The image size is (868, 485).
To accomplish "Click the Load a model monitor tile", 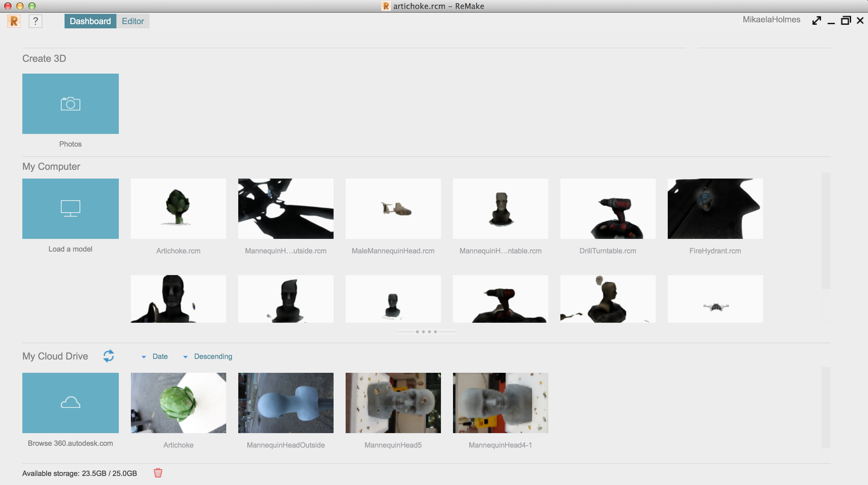I will pyautogui.click(x=71, y=208).
